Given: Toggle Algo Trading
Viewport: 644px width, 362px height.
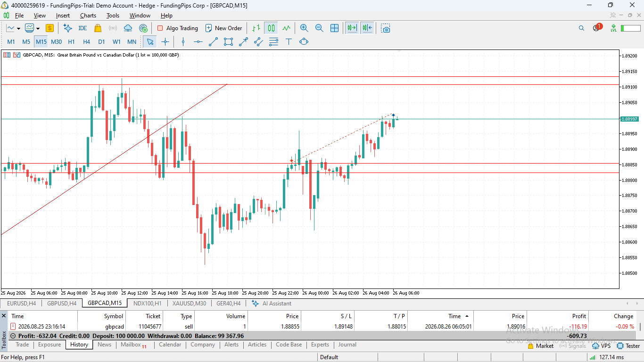Looking at the screenshot, I should click(x=178, y=28).
